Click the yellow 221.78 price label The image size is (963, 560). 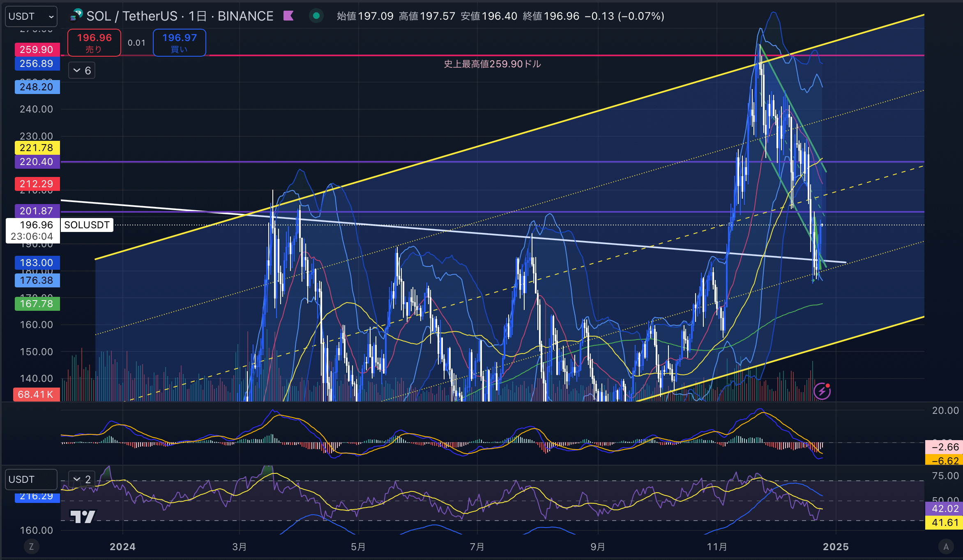pyautogui.click(x=37, y=148)
